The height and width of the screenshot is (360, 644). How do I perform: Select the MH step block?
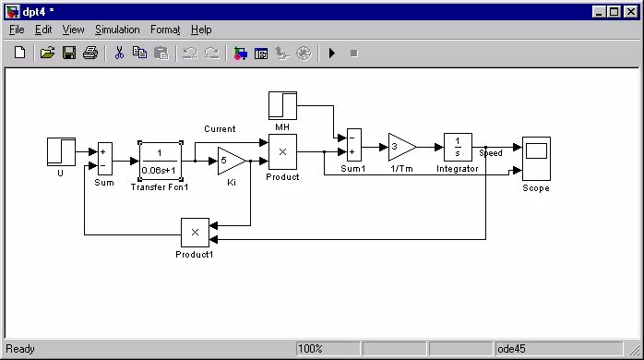[282, 105]
